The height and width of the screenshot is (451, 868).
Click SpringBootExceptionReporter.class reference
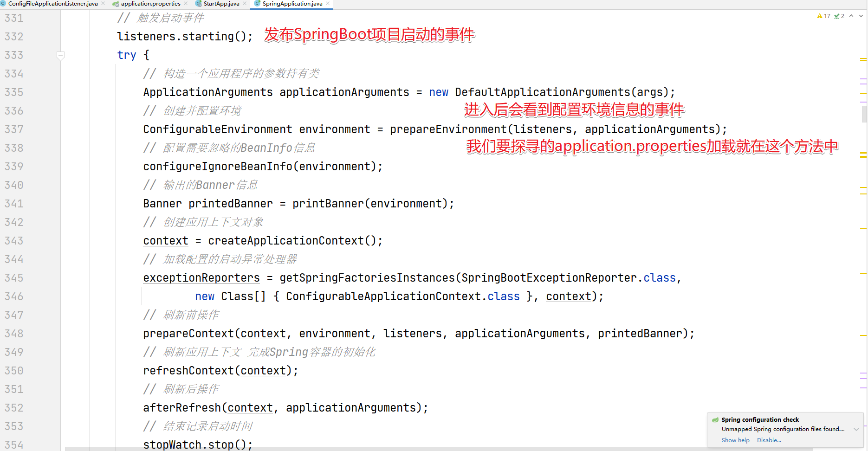[569, 278]
